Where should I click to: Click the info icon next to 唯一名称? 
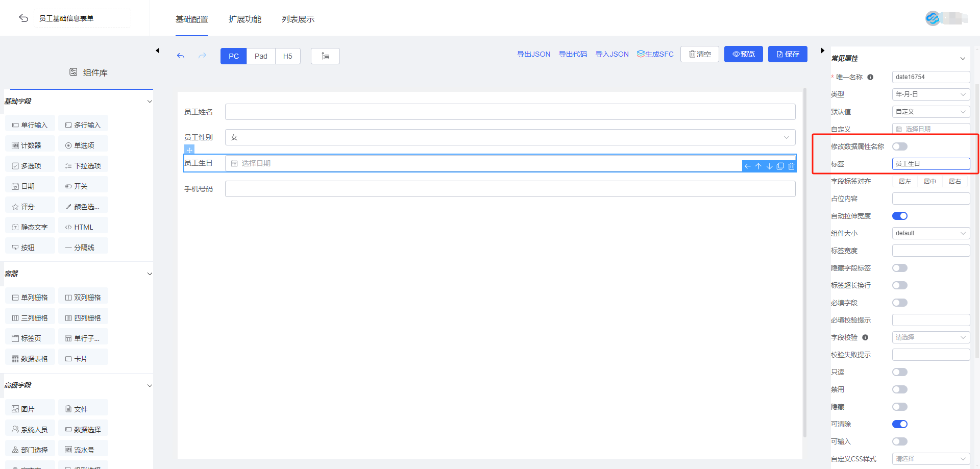(x=870, y=77)
